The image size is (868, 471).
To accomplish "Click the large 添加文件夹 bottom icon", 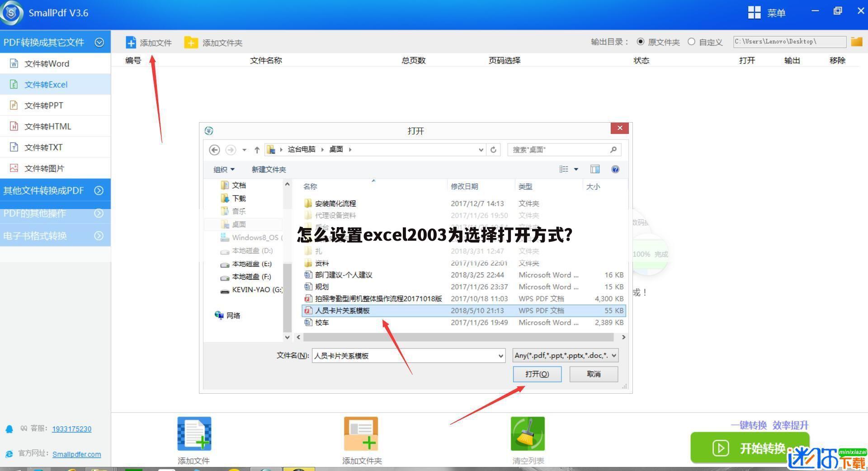I will (x=361, y=433).
